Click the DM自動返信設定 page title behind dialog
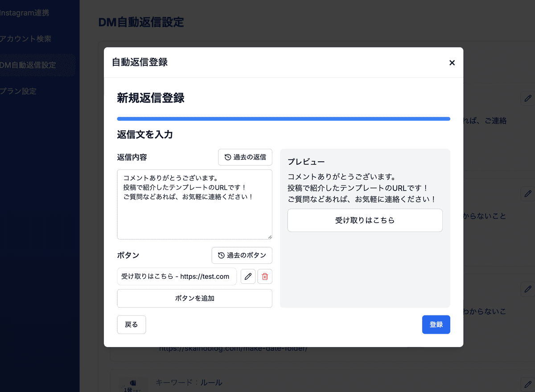This screenshot has height=392, width=535. (141, 22)
